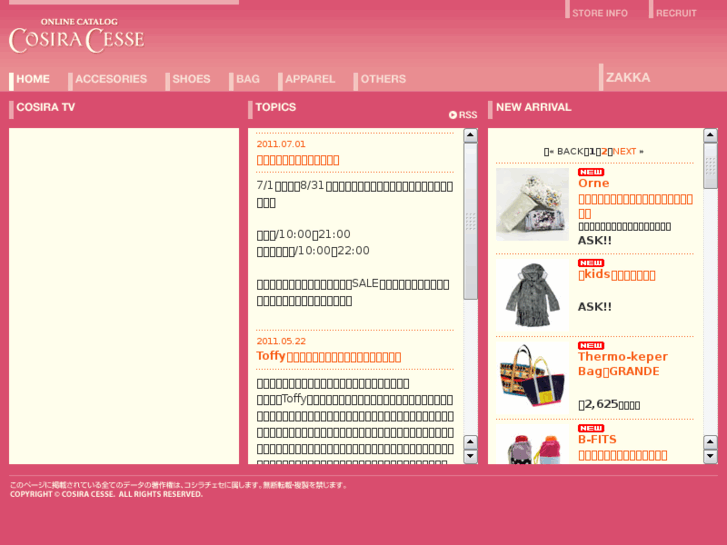The height and width of the screenshot is (545, 727).
Task: Click the 2011.05.22 date text
Action: tap(281, 341)
